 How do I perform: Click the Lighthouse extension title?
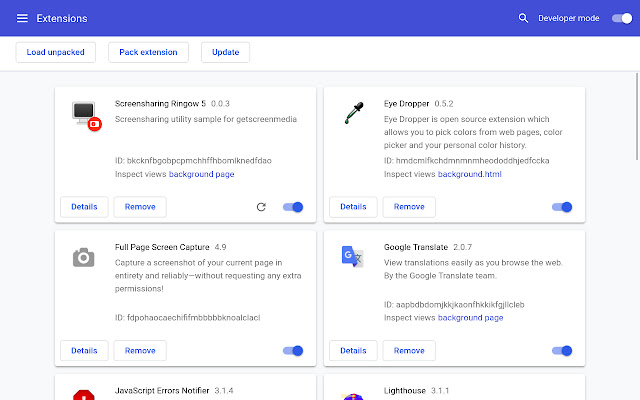click(404, 391)
